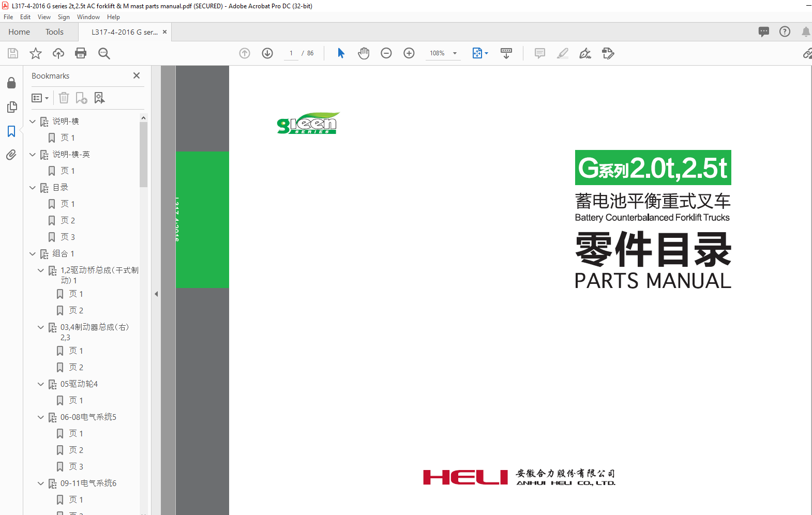Switch to the Home tab
The image size is (812, 515).
[x=19, y=32]
